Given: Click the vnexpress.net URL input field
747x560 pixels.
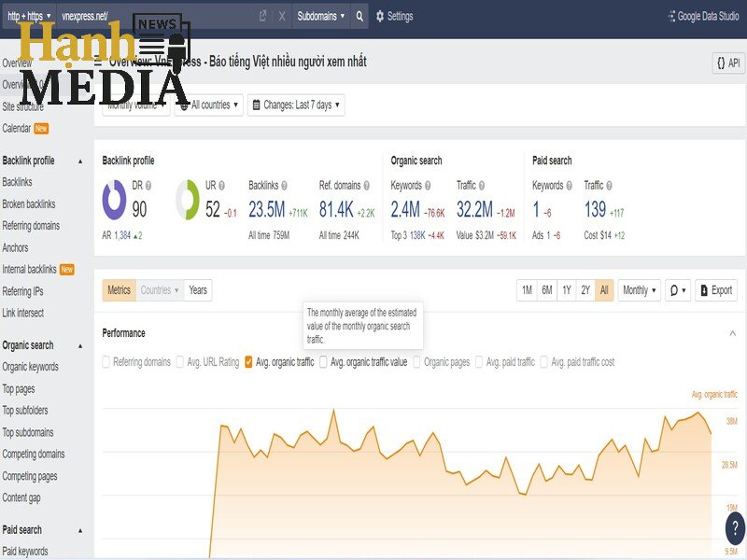Looking at the screenshot, I should pos(157,17).
